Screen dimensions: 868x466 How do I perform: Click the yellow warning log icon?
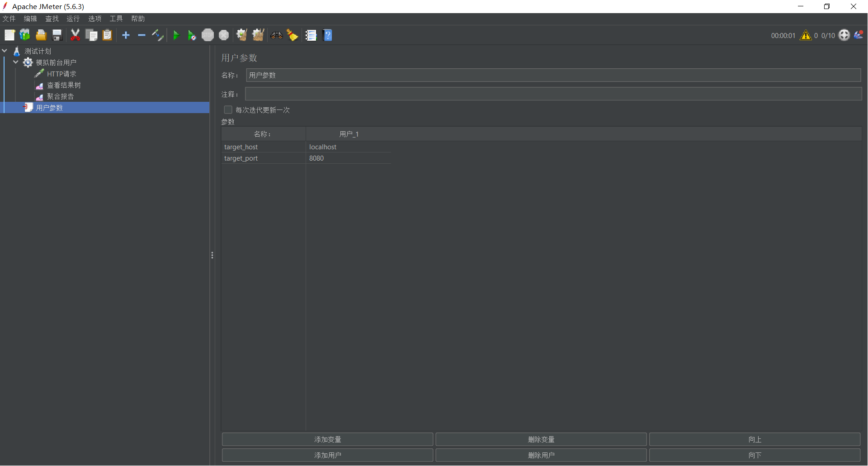(805, 35)
